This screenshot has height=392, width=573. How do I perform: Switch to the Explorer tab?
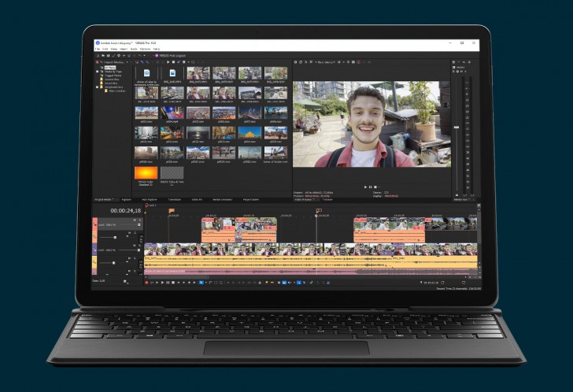coord(127,199)
